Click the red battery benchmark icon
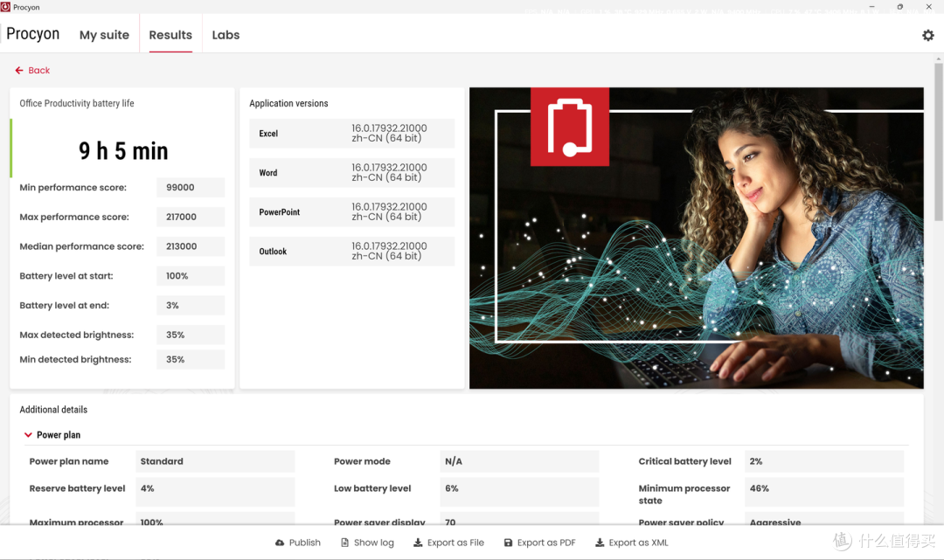944x560 pixels. 570,127
